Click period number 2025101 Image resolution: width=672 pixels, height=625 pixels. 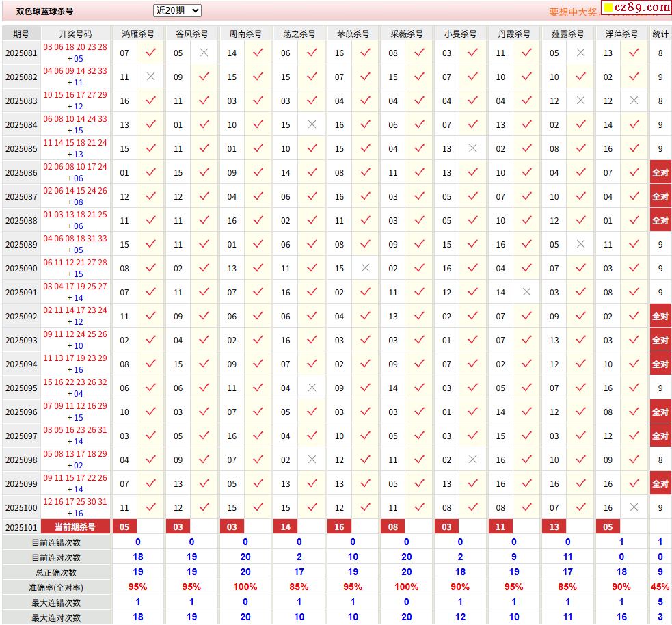pos(21,527)
